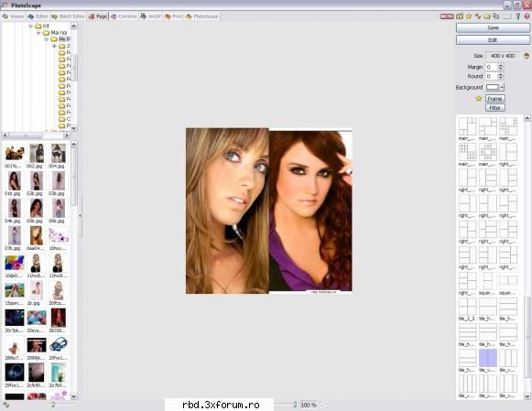This screenshot has width=532, height=411.
Task: Collapse the My P folder node
Action: pos(46,39)
